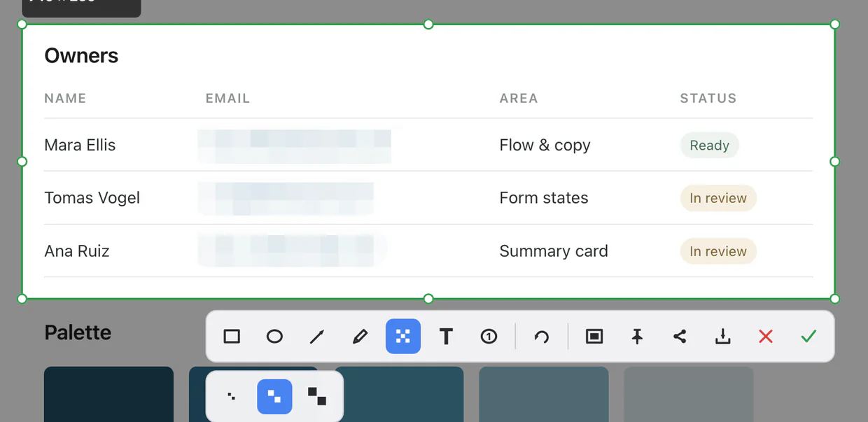Click the name Ana Ruiz
Viewport: 868px width, 422px height.
click(x=77, y=251)
